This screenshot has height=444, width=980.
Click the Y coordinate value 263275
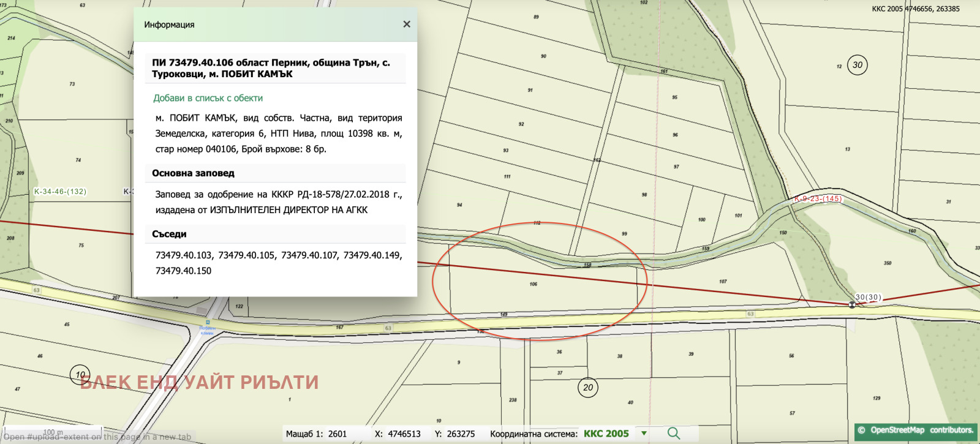(x=461, y=434)
